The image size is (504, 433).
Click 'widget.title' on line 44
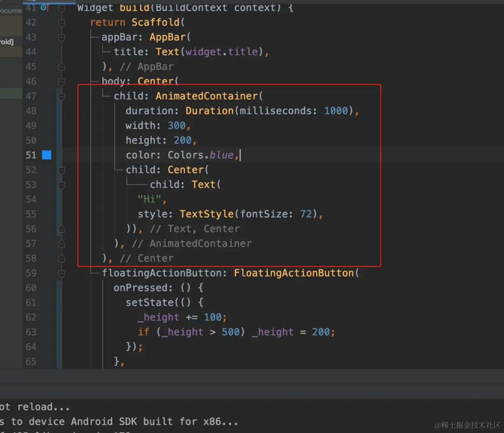pos(221,52)
